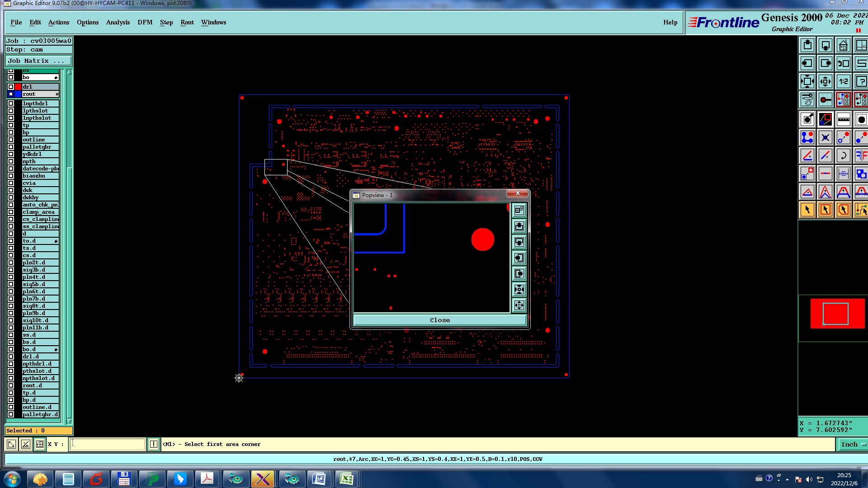Select the ruler measurement tool
This screenshot has height=488, width=868.
point(843,119)
